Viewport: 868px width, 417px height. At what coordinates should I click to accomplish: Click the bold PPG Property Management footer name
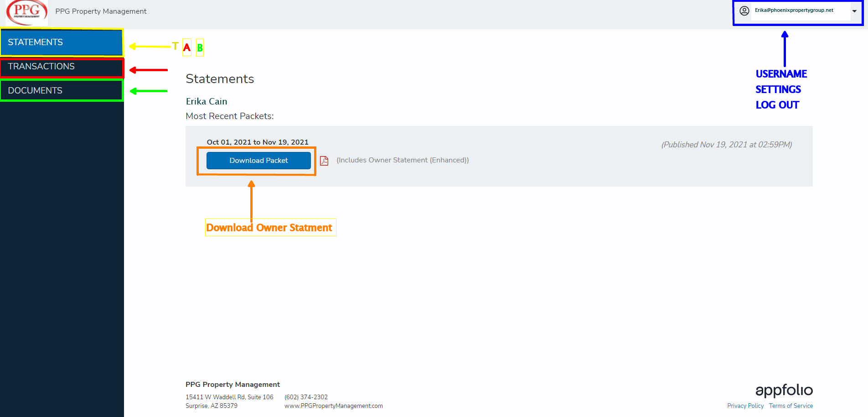(x=232, y=385)
